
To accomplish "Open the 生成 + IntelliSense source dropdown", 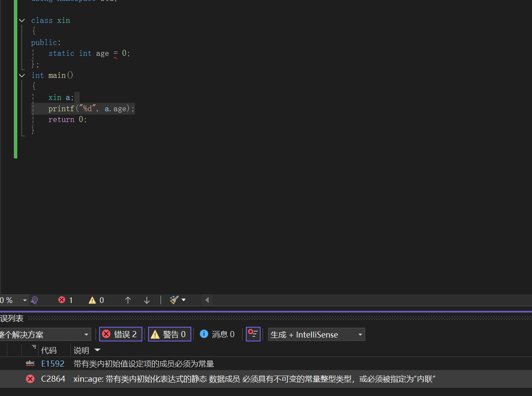I will point(316,335).
